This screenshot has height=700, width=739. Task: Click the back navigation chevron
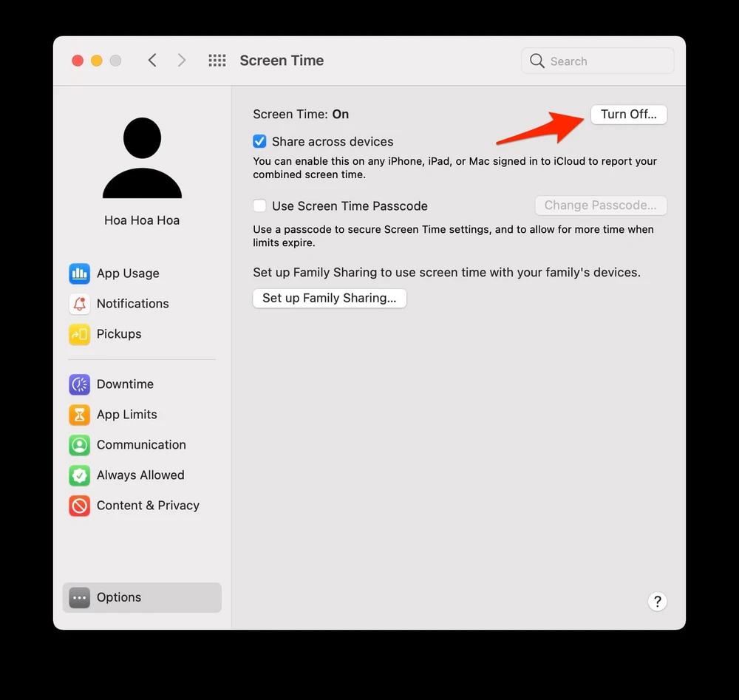pyautogui.click(x=152, y=60)
